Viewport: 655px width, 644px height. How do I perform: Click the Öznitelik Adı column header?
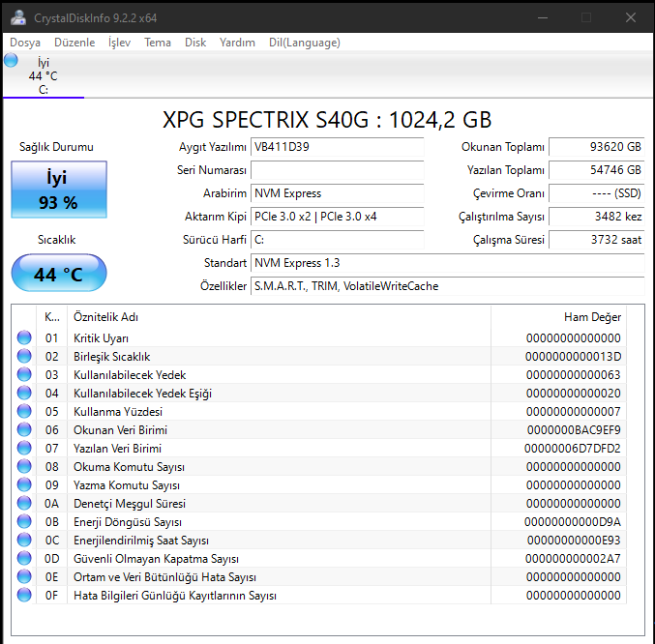point(279,317)
